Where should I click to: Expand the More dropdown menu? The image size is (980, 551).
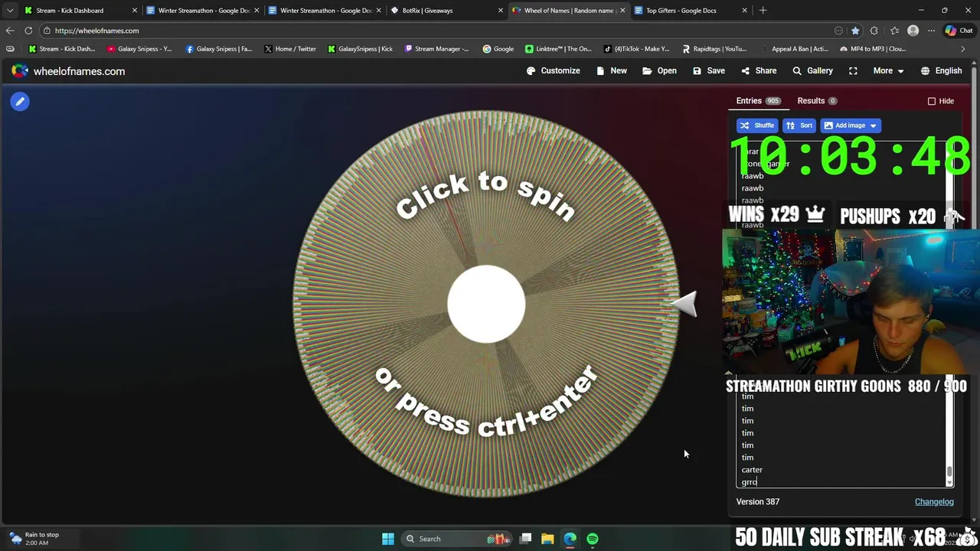(888, 70)
